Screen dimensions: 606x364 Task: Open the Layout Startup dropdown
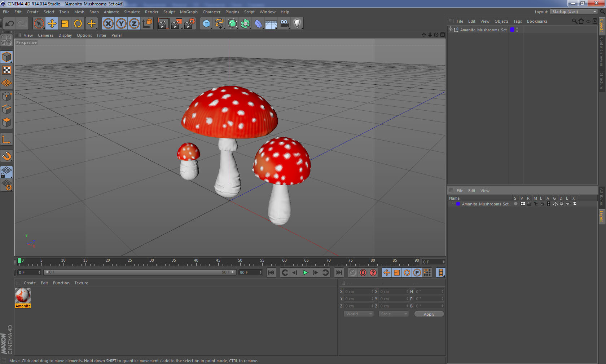(574, 12)
